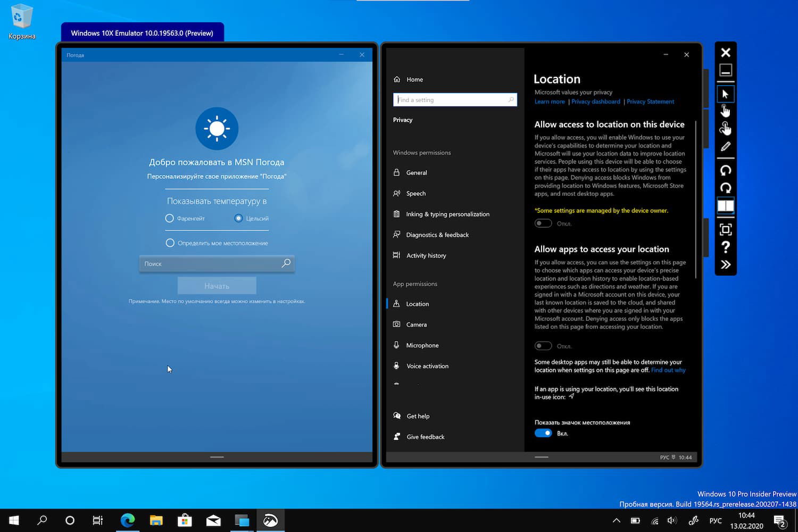Go to Home in Settings sidebar
Viewport: 798px width, 532px height.
414,79
